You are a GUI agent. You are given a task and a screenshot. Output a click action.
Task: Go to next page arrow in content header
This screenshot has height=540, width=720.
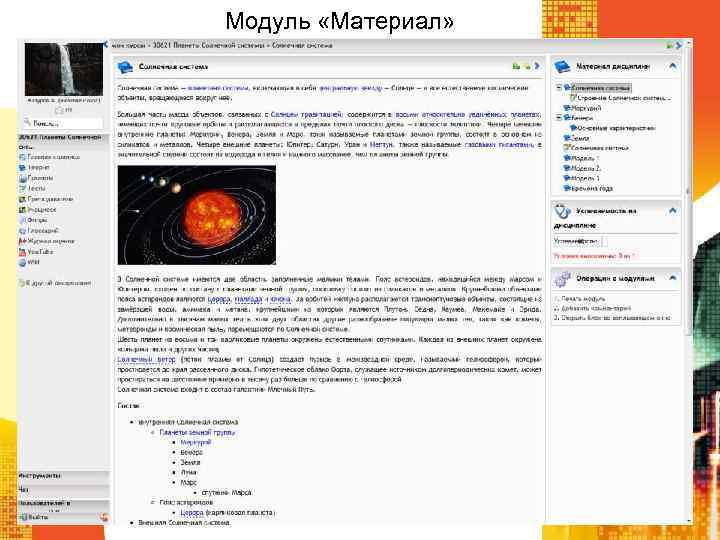537,66
